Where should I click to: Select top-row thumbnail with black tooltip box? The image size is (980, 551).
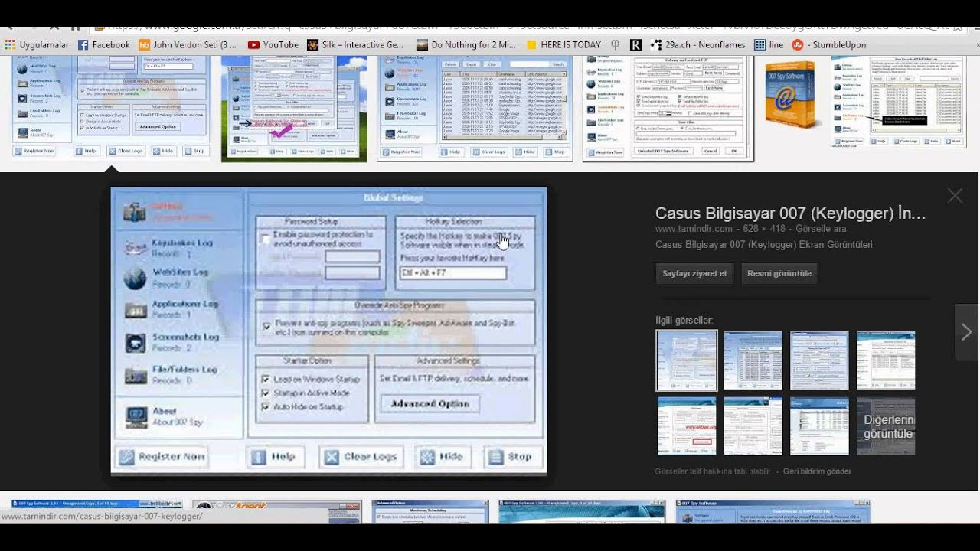point(899,102)
